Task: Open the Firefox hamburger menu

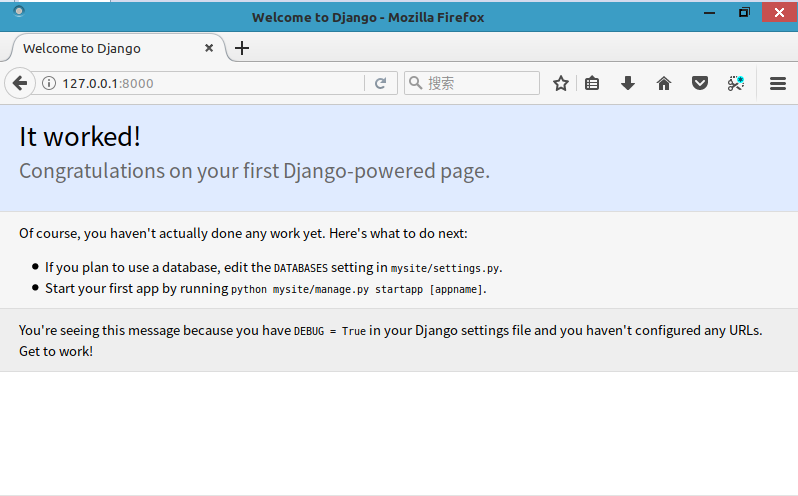Action: 778,83
